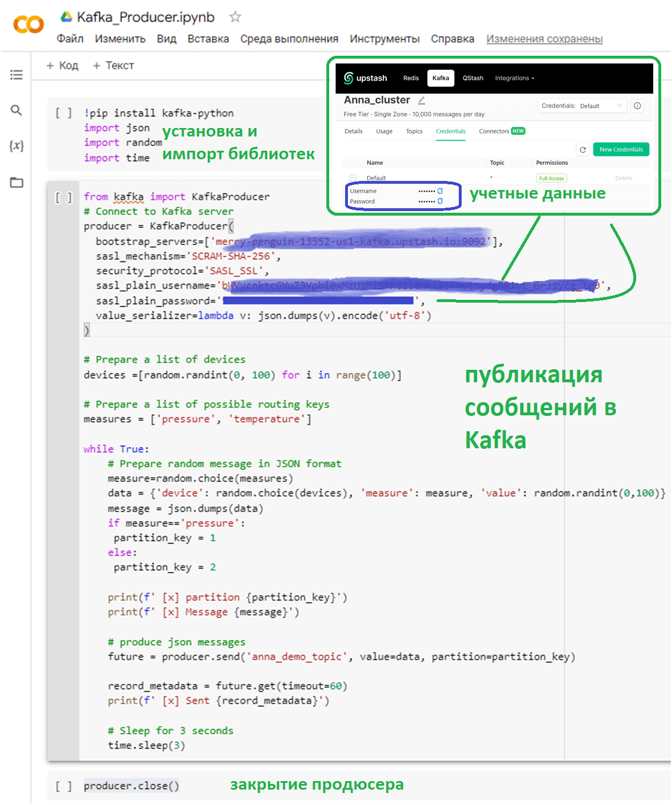This screenshot has width=672, height=805.
Task: Star the Kafka_Producer.ipynb notebook
Action: pos(235,17)
